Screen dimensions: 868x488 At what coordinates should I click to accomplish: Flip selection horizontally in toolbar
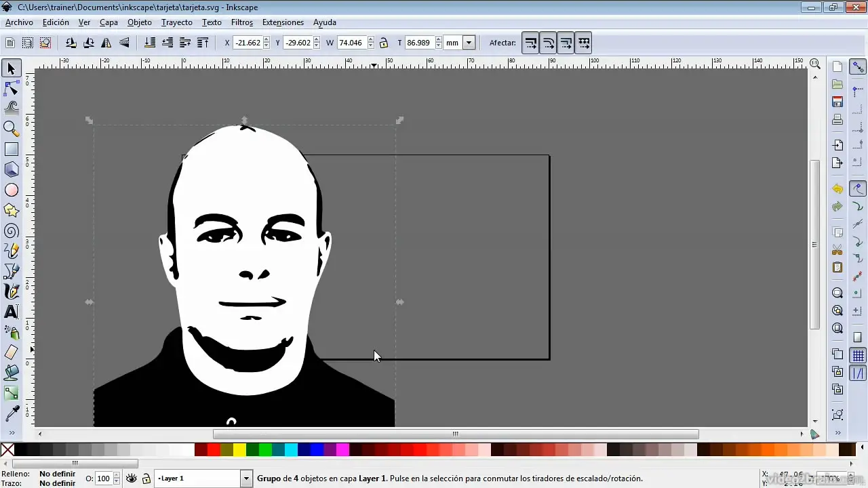point(106,43)
